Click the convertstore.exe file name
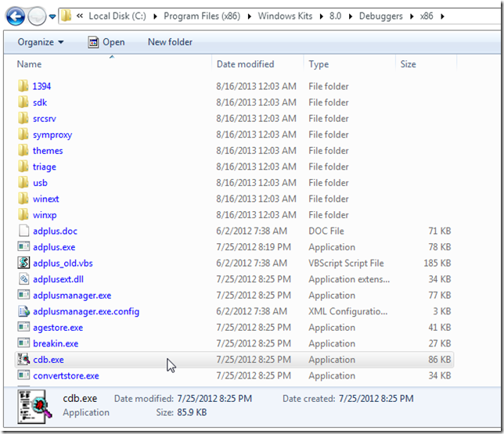The image size is (504, 434). (x=66, y=375)
